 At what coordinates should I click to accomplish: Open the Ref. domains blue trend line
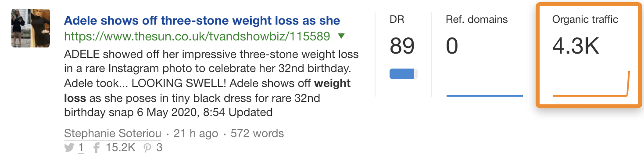(485, 95)
